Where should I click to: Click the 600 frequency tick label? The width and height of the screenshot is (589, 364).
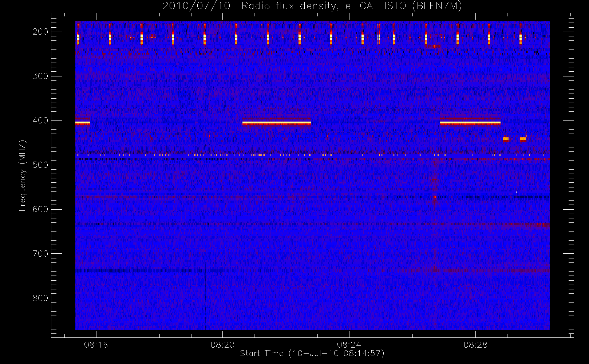click(40, 209)
